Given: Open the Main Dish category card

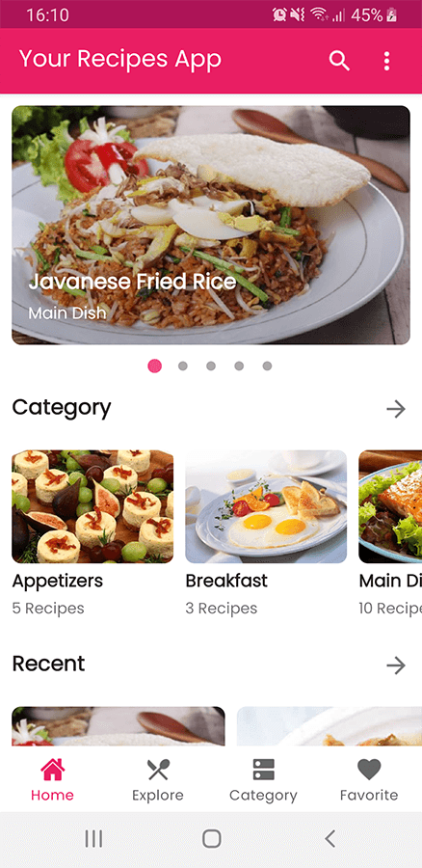Looking at the screenshot, I should (x=390, y=533).
